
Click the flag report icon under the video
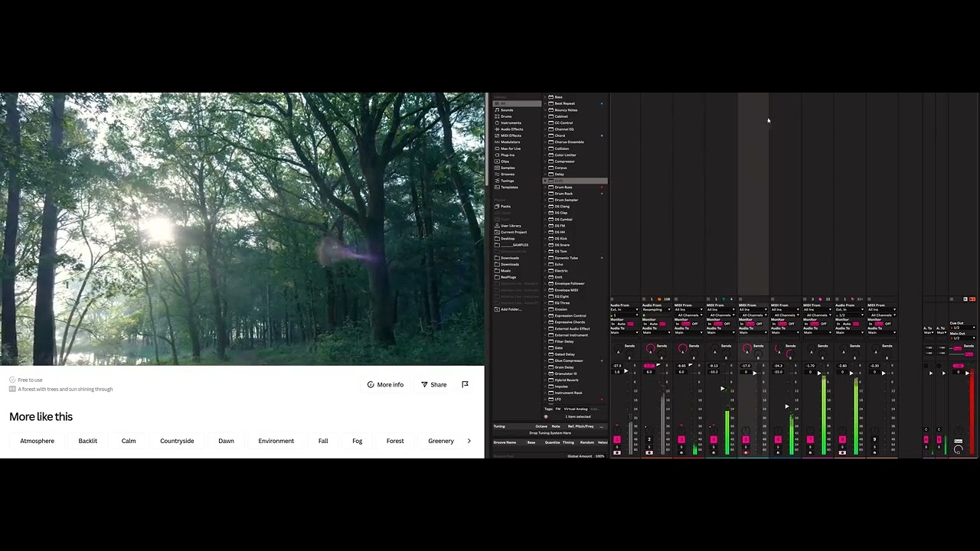[x=465, y=384]
